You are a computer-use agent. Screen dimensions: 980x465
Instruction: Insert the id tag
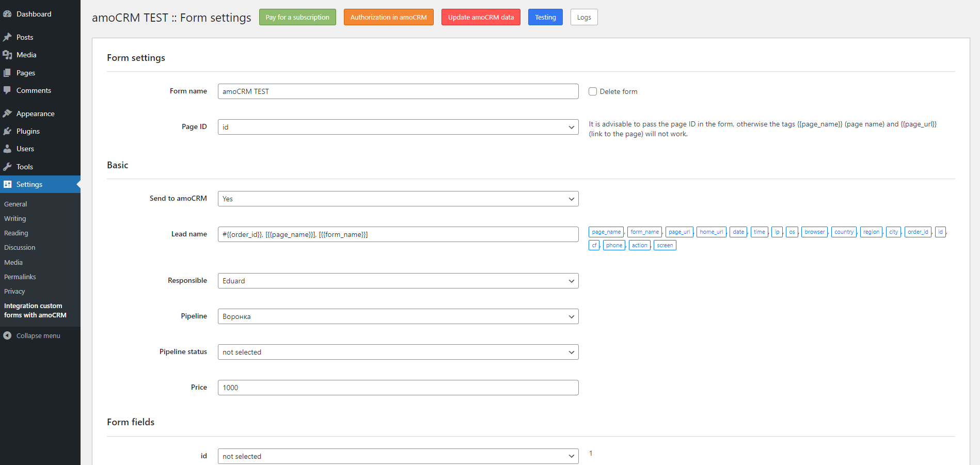940,232
